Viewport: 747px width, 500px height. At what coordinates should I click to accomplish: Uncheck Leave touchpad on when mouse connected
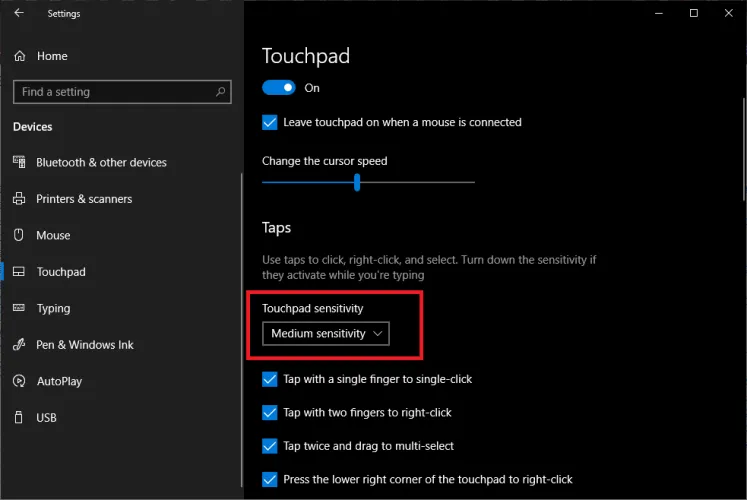(270, 122)
